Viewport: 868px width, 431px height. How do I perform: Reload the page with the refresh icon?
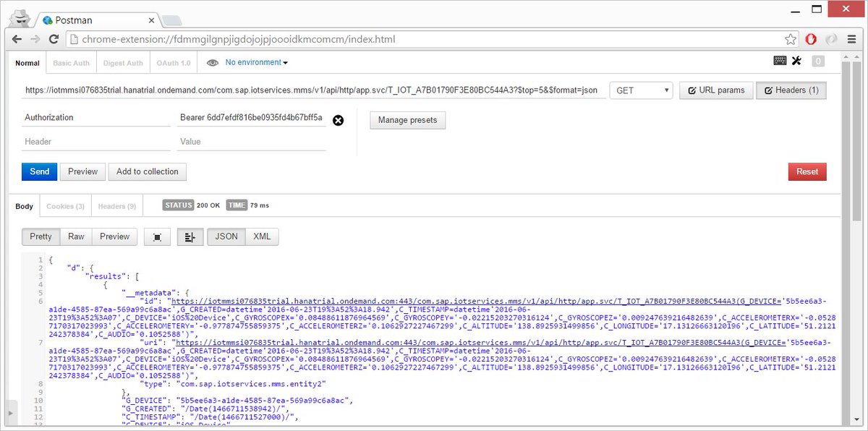[x=54, y=39]
